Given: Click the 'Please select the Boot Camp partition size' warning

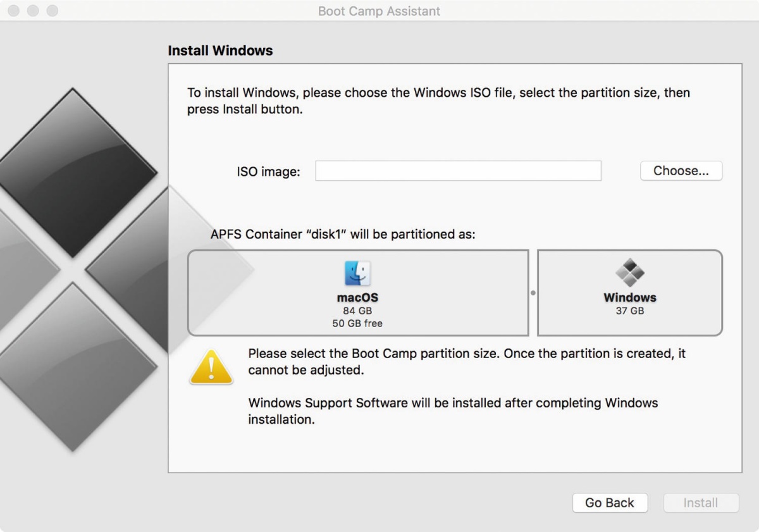Looking at the screenshot, I should pos(467,362).
